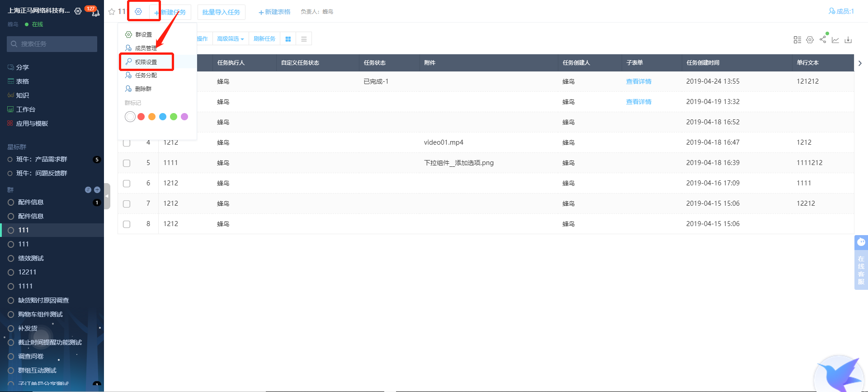Open the share icon in table toolbar
The height and width of the screenshot is (392, 868).
pyautogui.click(x=823, y=40)
